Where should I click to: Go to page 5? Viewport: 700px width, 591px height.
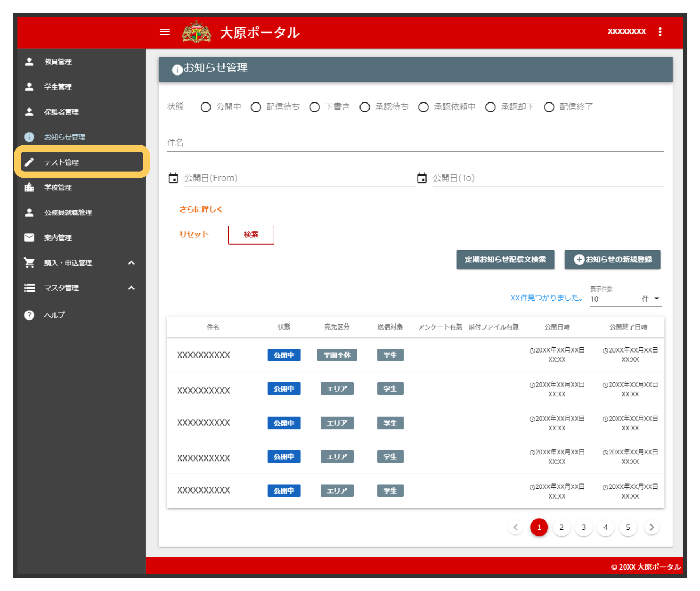click(628, 527)
